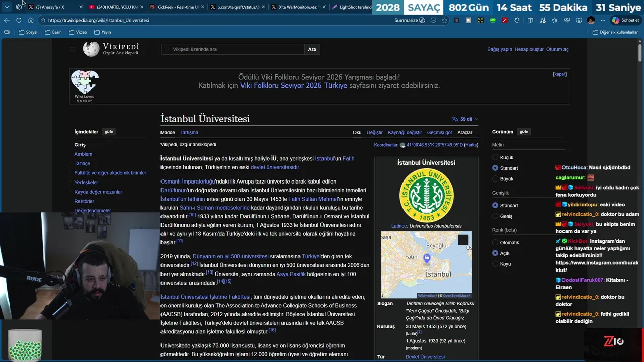
Task: Click the İstanbul Üniversitesi emblem image
Action: (427, 196)
